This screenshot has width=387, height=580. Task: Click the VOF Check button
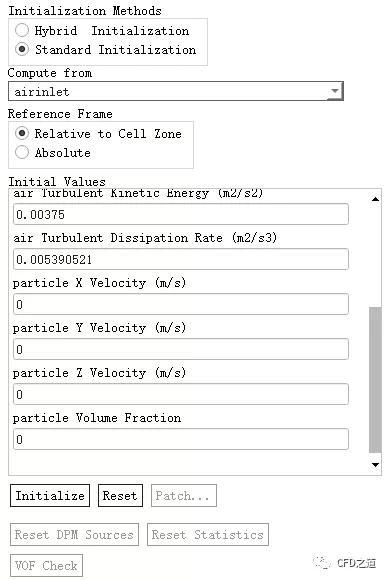(46, 566)
